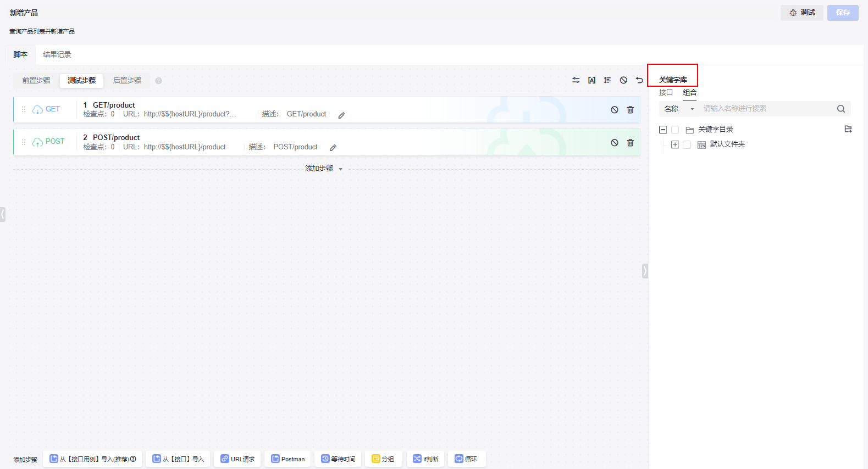Switch to the 接口 keyword tab

point(666,92)
